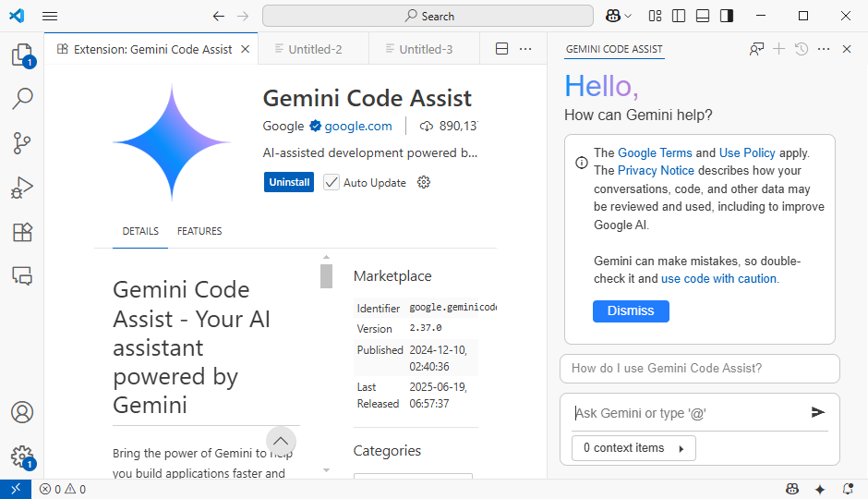
Task: Go back with the left arrow
Action: pyautogui.click(x=219, y=16)
